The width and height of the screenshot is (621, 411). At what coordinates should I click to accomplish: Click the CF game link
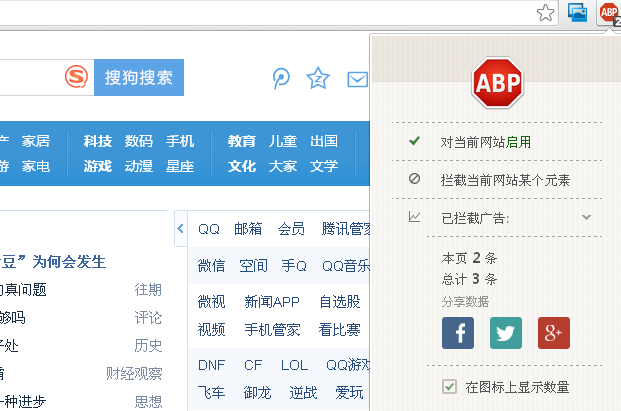pyautogui.click(x=253, y=365)
